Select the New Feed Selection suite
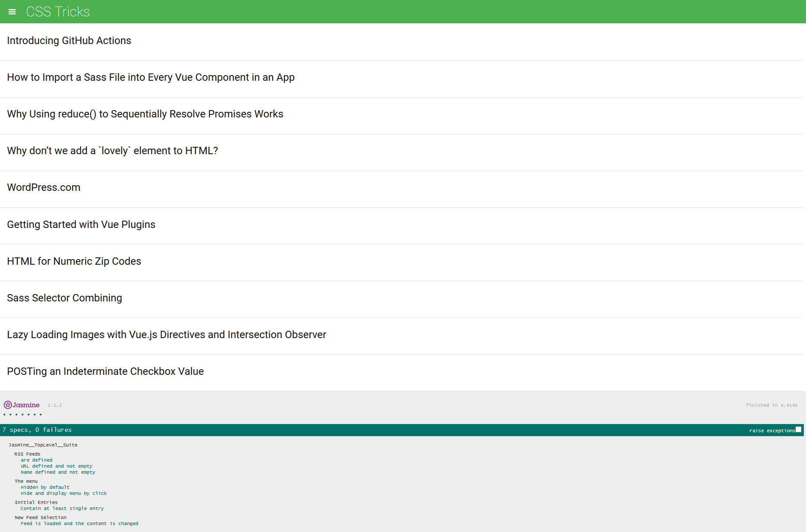The height and width of the screenshot is (532, 806). (x=41, y=517)
